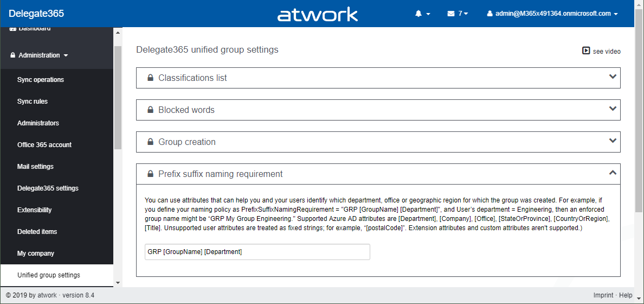Screen dimensions: 644x304
Task: Open the mail envelope messages icon
Action: (x=451, y=14)
